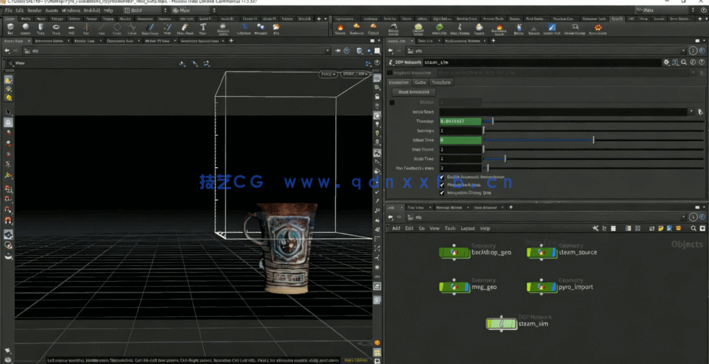This screenshot has width=709, height=364.
Task: Open network editor Layout menu
Action: pyautogui.click(x=468, y=228)
